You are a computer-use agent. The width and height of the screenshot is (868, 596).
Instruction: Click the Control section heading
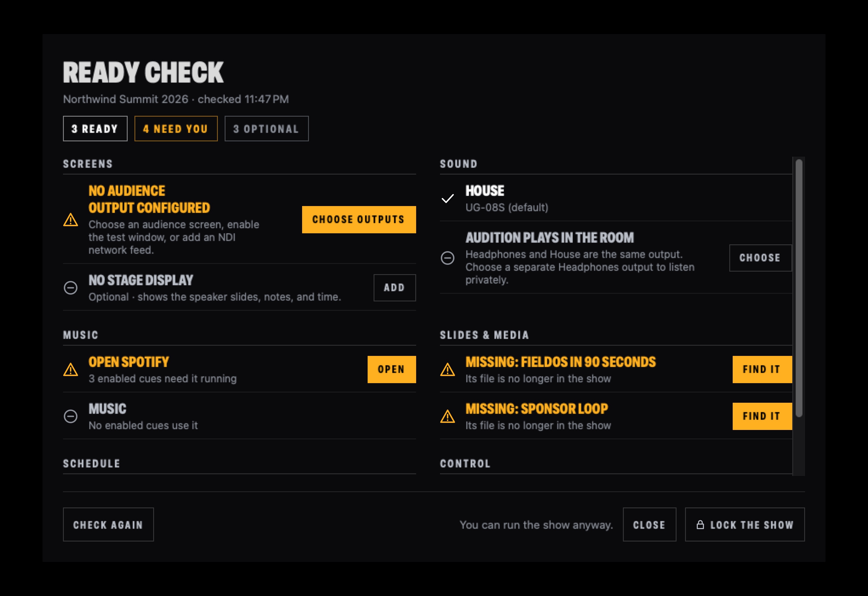[465, 464]
